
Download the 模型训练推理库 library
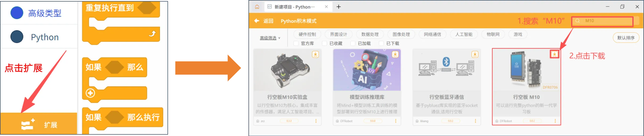tap(395, 54)
